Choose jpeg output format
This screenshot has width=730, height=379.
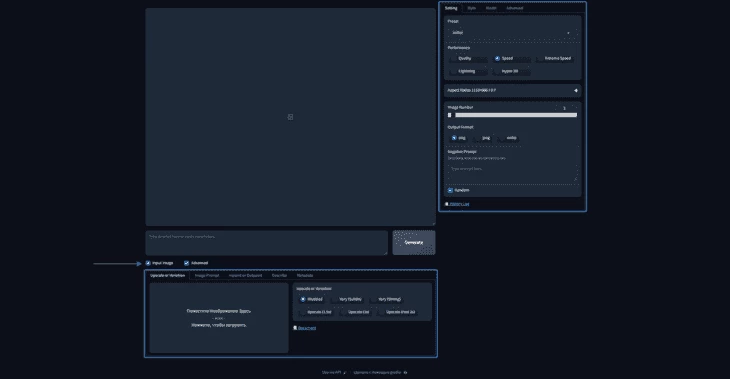click(x=483, y=138)
